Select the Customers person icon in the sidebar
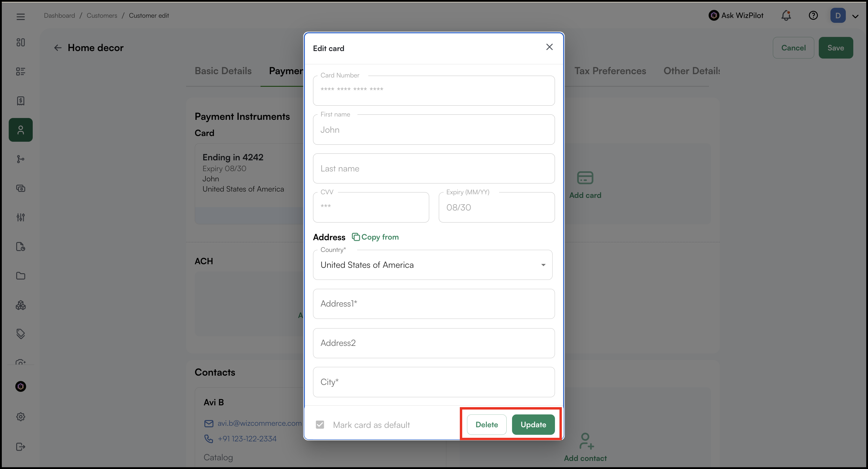 coord(20,130)
